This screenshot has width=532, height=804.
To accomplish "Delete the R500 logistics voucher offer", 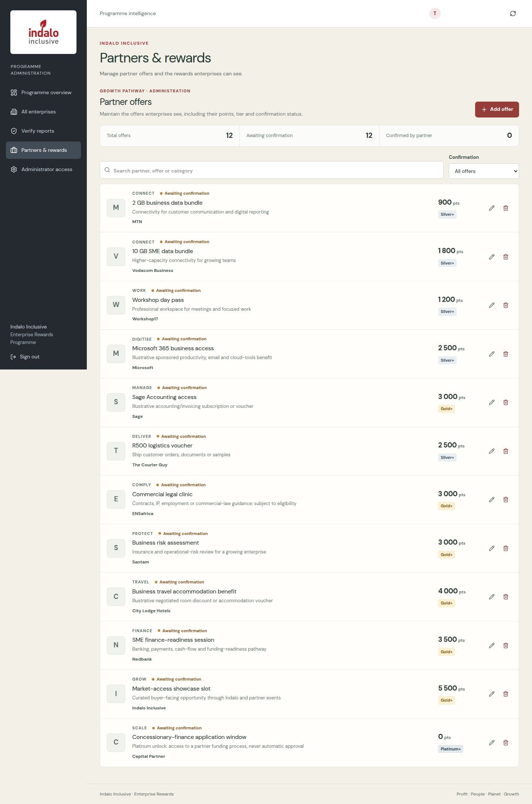I will click(506, 451).
